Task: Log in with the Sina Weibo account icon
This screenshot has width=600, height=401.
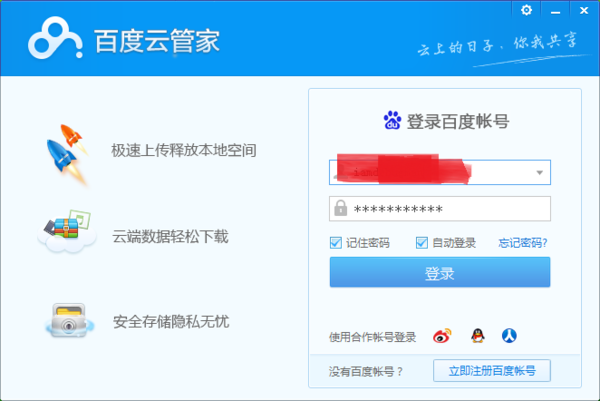Action: [x=442, y=336]
